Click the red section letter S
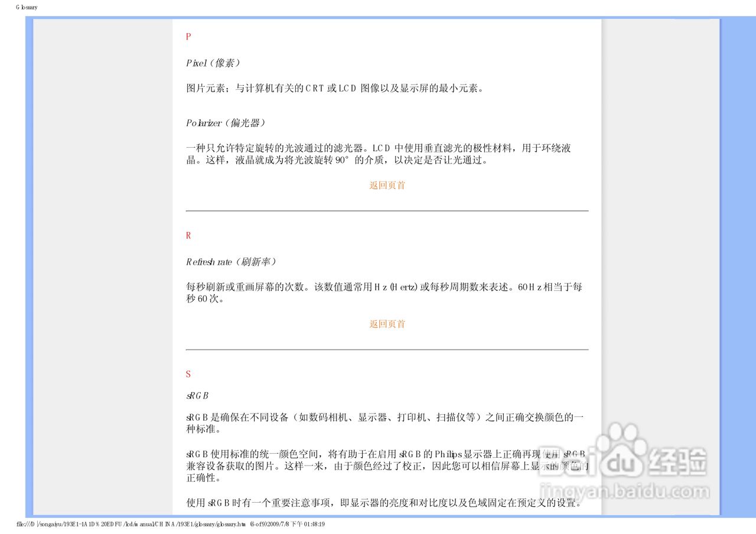This screenshot has width=756, height=534. (188, 374)
